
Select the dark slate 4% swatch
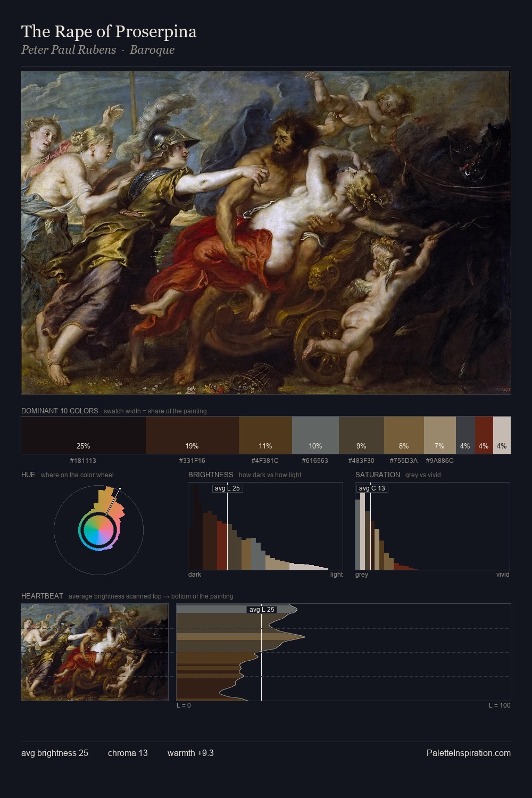point(465,435)
